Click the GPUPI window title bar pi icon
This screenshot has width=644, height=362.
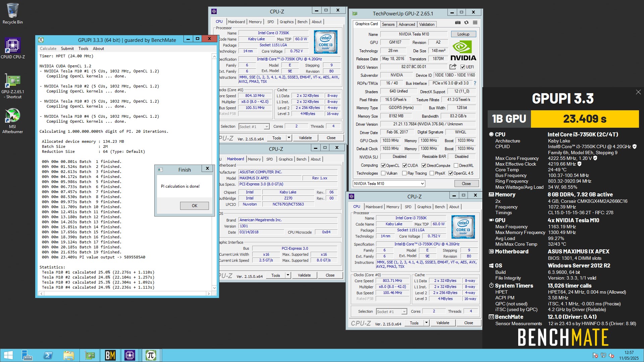pos(41,40)
